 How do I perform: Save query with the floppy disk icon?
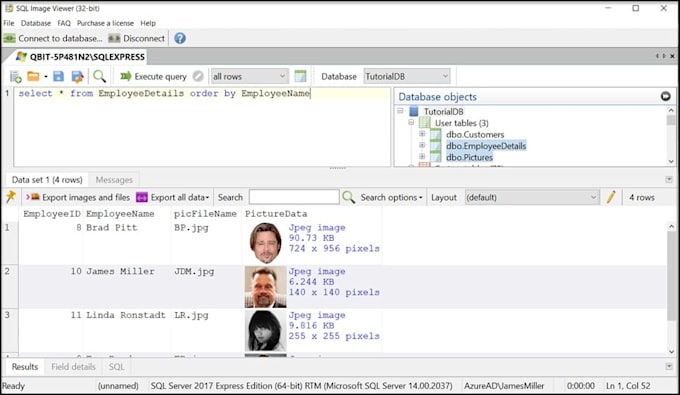click(x=58, y=76)
